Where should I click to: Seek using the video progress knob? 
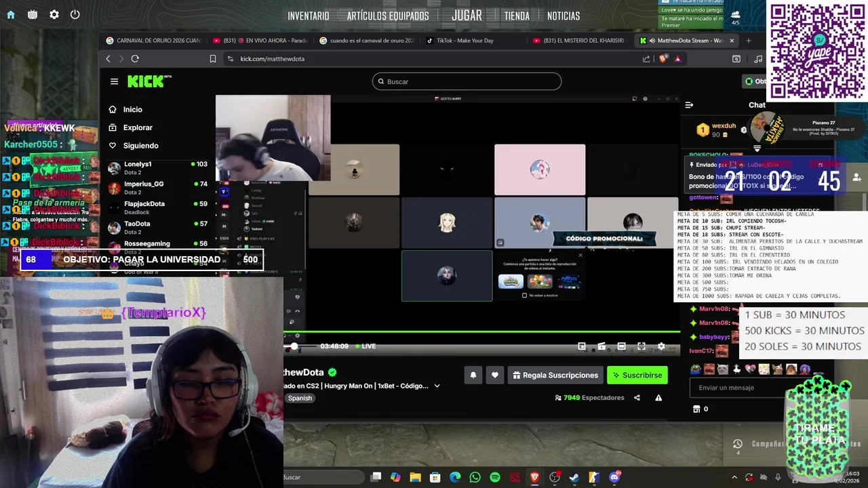point(294,346)
